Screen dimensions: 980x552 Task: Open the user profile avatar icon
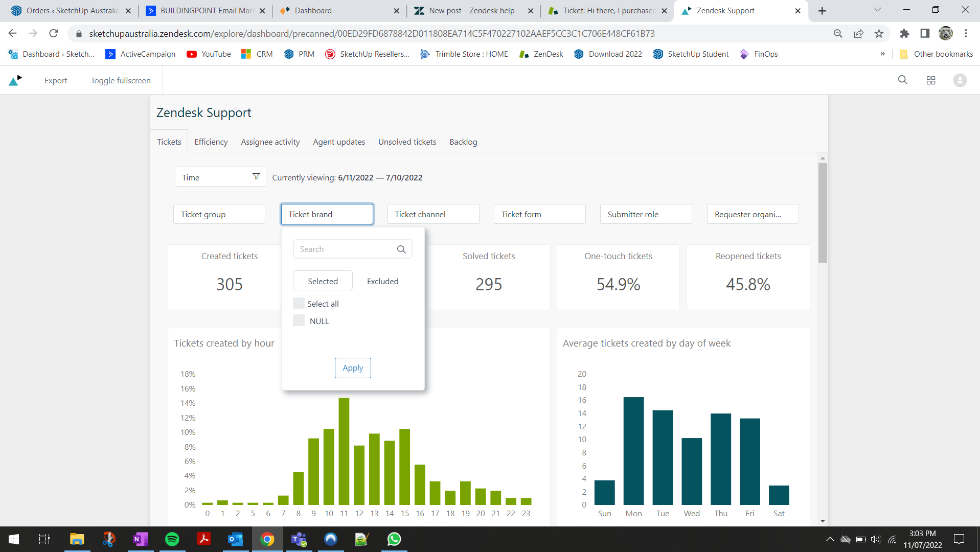coord(960,80)
